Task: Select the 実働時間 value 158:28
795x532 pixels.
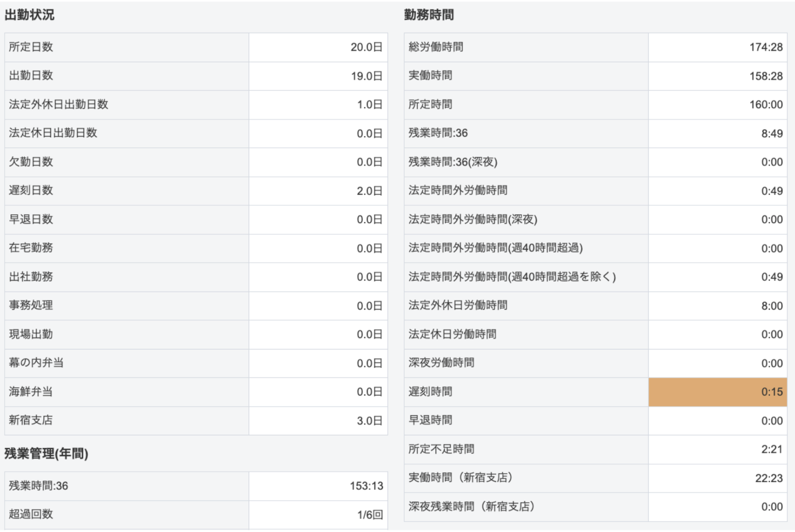Action: pyautogui.click(x=766, y=76)
